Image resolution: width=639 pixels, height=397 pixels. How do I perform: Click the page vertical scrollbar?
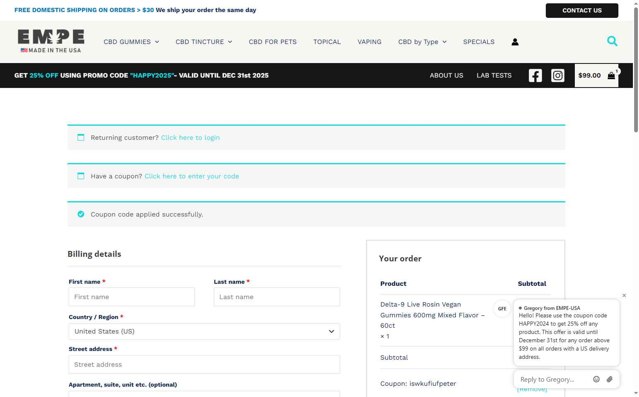coord(636,69)
